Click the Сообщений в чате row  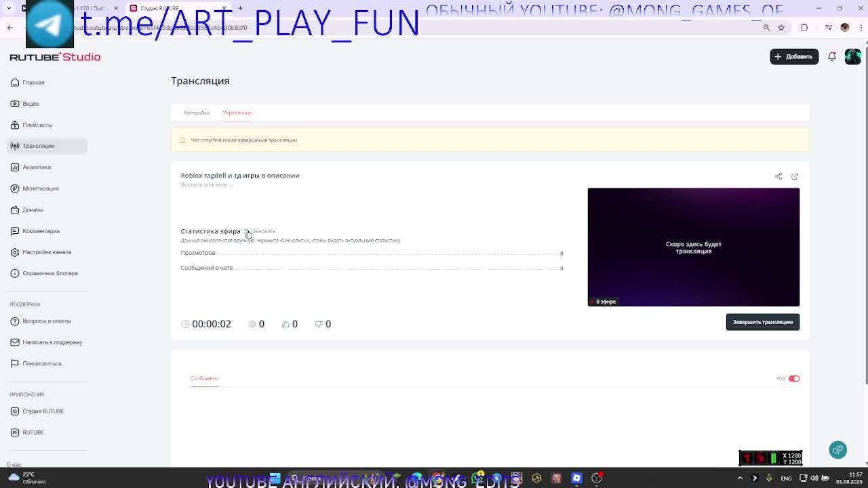tap(372, 268)
